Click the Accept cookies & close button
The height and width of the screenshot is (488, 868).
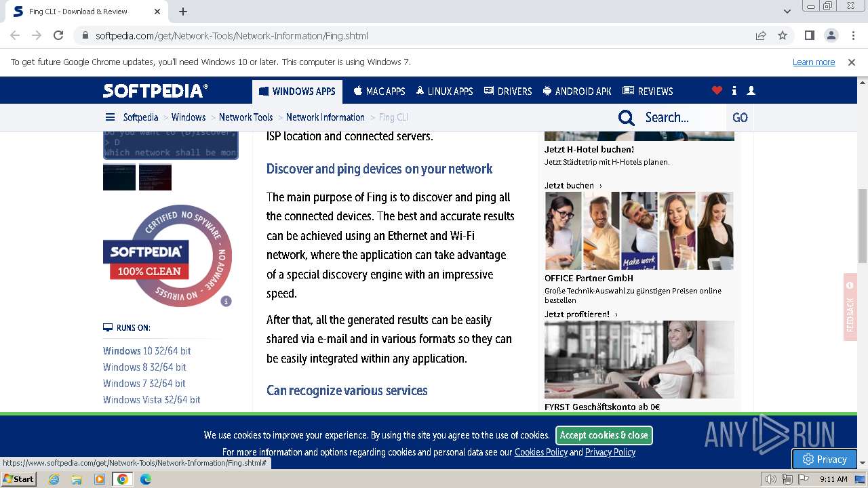604,435
